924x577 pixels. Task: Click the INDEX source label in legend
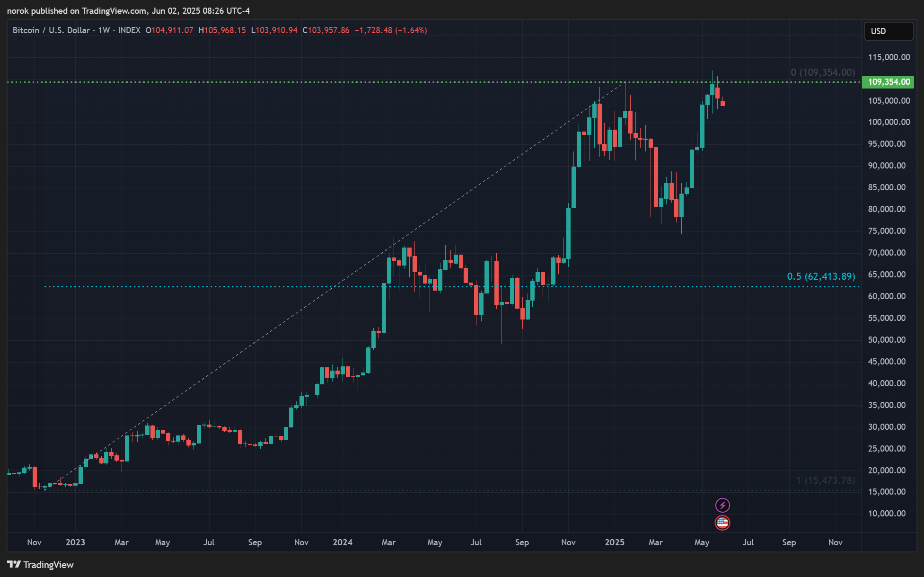pos(129,30)
